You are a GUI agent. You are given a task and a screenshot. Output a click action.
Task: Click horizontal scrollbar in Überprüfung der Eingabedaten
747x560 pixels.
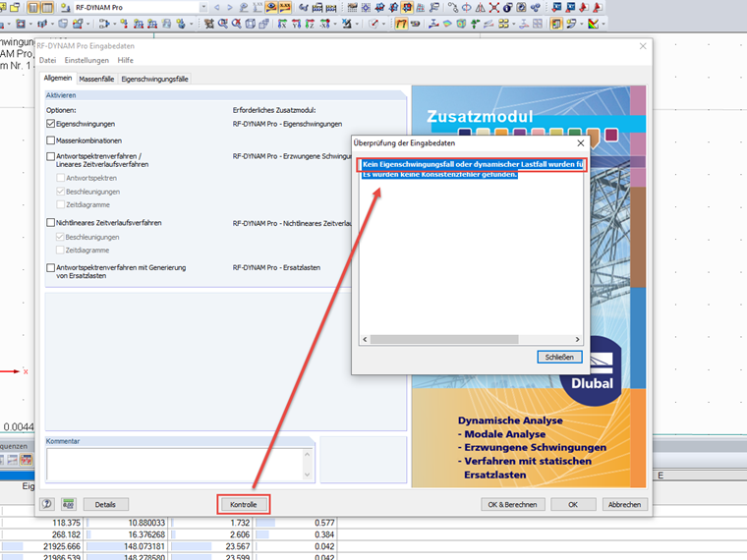coord(444,339)
